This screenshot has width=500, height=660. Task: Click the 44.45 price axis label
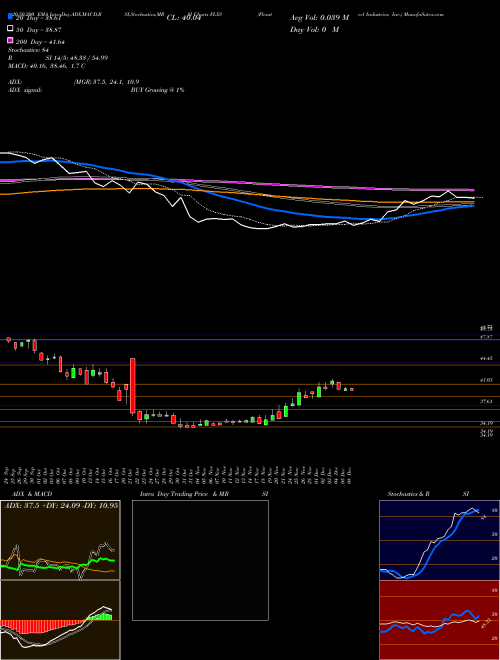[x=487, y=359]
